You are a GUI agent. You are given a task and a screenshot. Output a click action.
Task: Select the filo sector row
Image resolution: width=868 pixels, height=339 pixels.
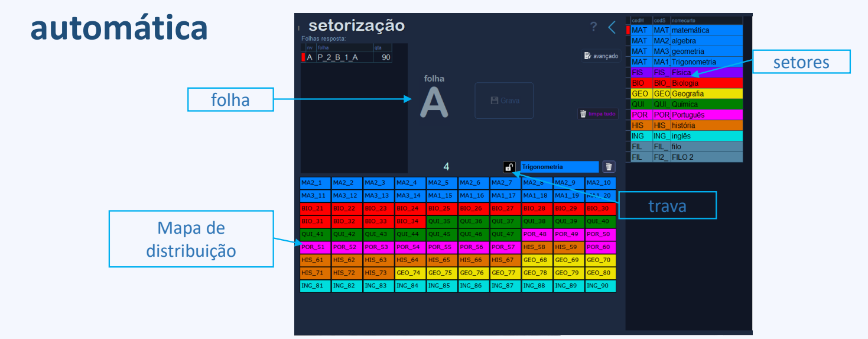click(x=684, y=147)
